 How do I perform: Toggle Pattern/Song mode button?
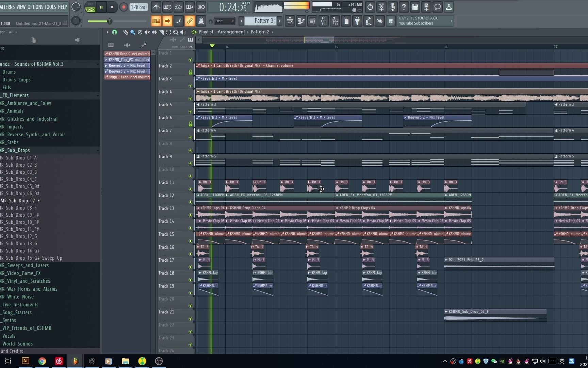pyautogui.click(x=90, y=7)
